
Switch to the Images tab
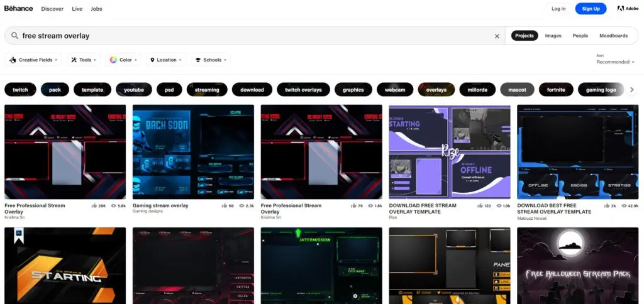pos(553,36)
